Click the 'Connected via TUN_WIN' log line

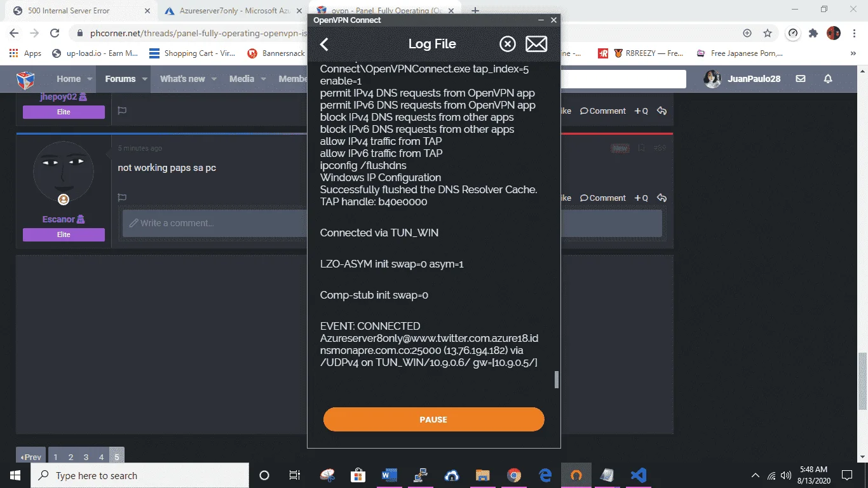tap(379, 233)
